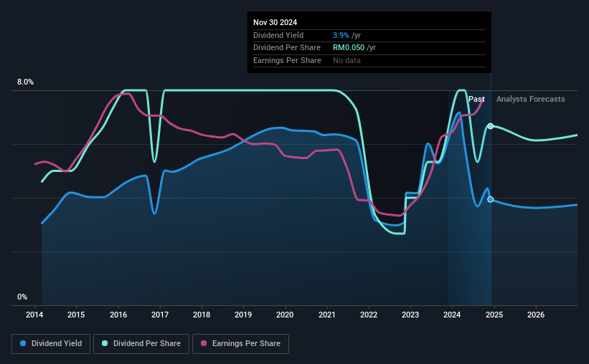The width and height of the screenshot is (589, 364).
Task: Click the 2018 x-axis year label
Action: click(202, 315)
